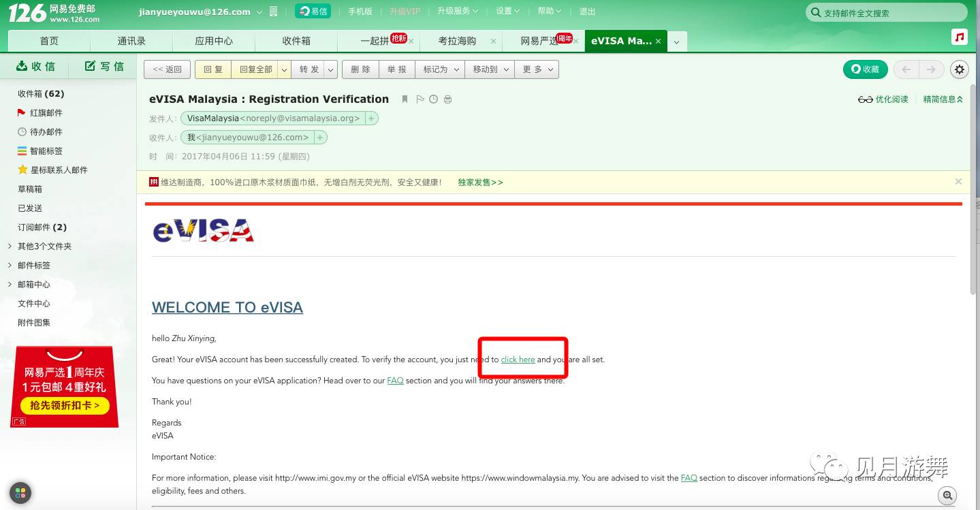The width and height of the screenshot is (980, 510).
Task: Toggle 优化阅读 reading mode
Action: click(x=883, y=99)
